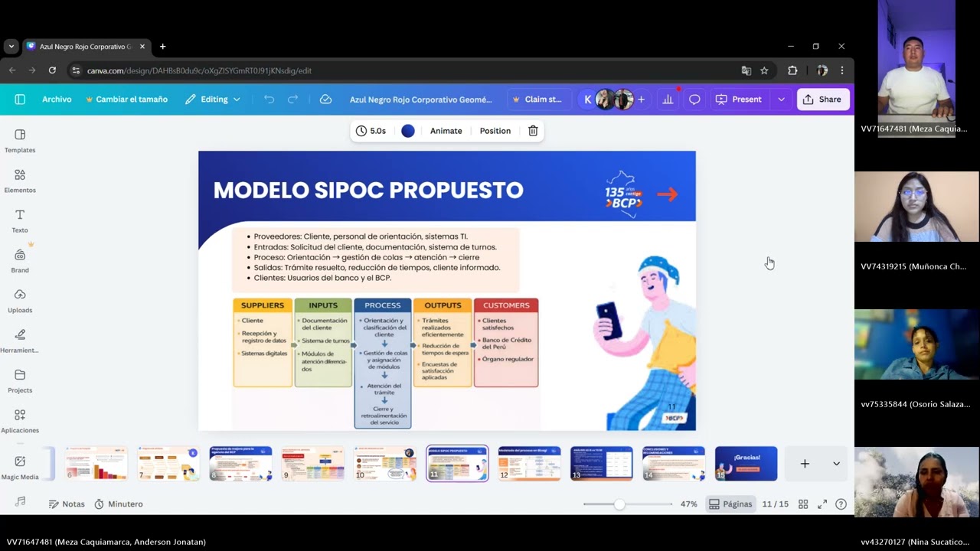Click the Share button
This screenshot has height=551, width=980.
pyautogui.click(x=823, y=99)
